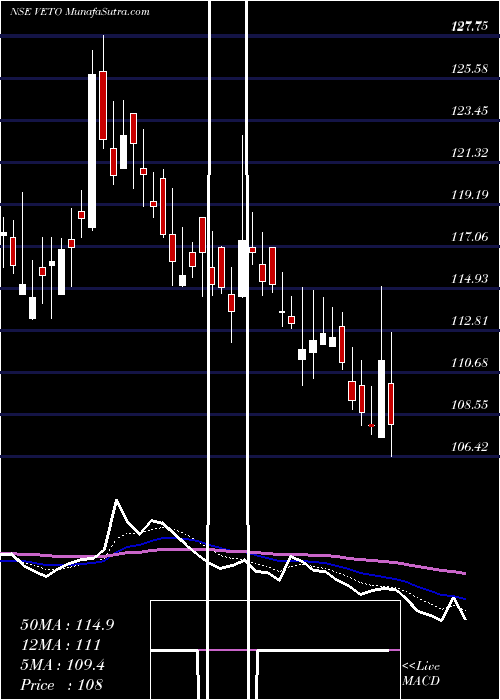Select the 106.42 price axis label
The image size is (500, 700).
(x=470, y=446)
